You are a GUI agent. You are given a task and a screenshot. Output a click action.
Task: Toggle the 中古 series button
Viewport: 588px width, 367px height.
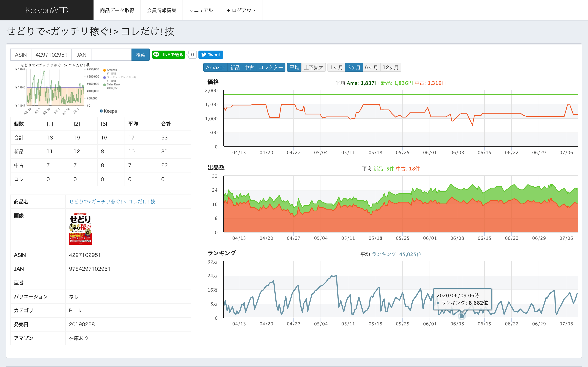[249, 67]
